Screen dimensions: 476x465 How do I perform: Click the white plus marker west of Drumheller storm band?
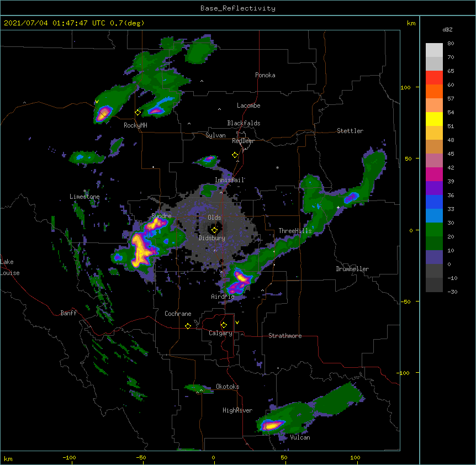coord(338,207)
